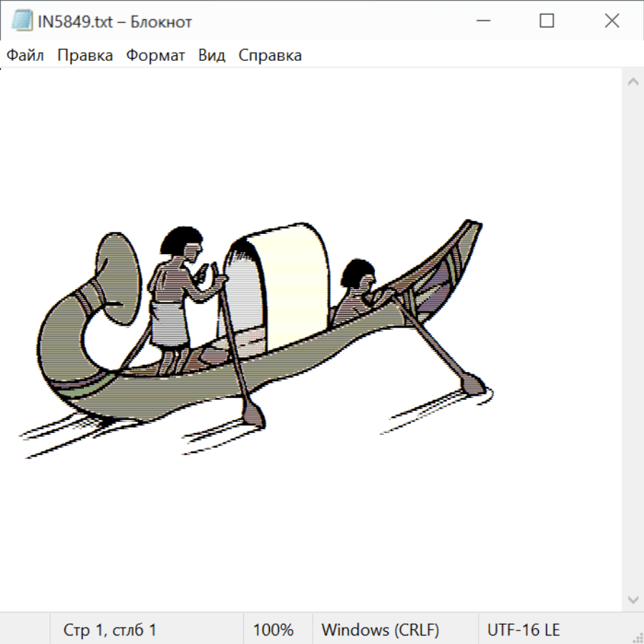Click the IN5849.txt title bar text
This screenshot has height=644, width=644.
(114, 21)
